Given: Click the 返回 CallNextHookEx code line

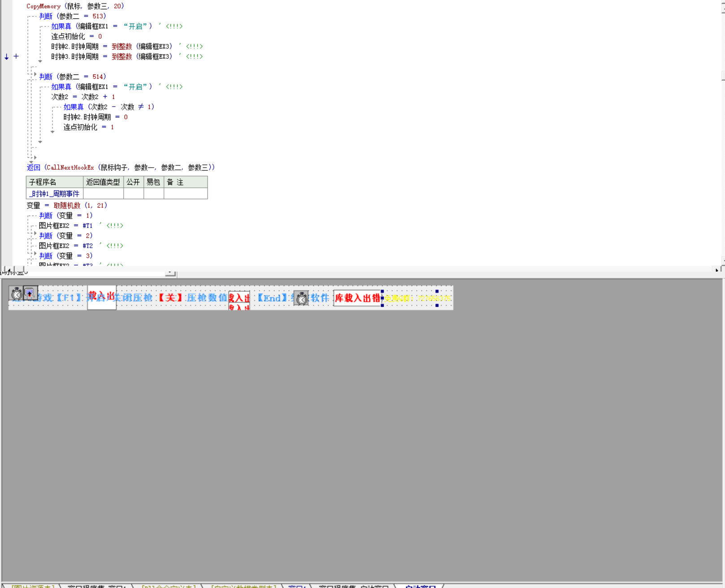Looking at the screenshot, I should point(121,168).
